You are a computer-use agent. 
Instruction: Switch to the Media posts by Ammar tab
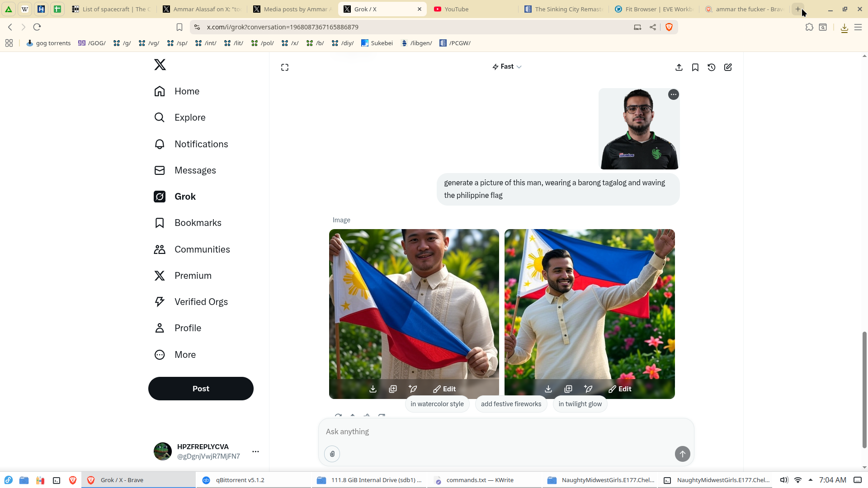pos(292,9)
